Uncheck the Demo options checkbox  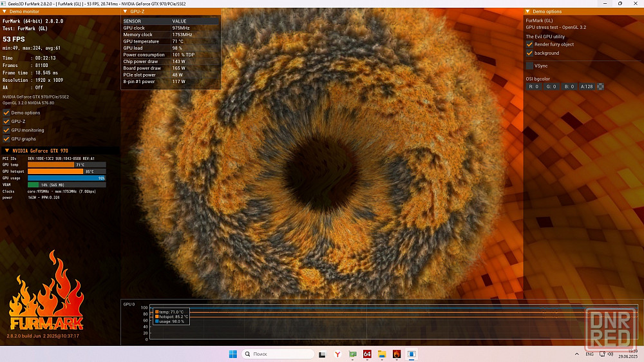(x=6, y=113)
